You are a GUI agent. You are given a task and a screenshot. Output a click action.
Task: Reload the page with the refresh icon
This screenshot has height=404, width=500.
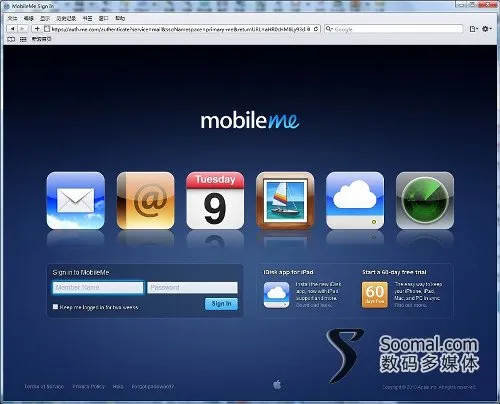[316, 29]
